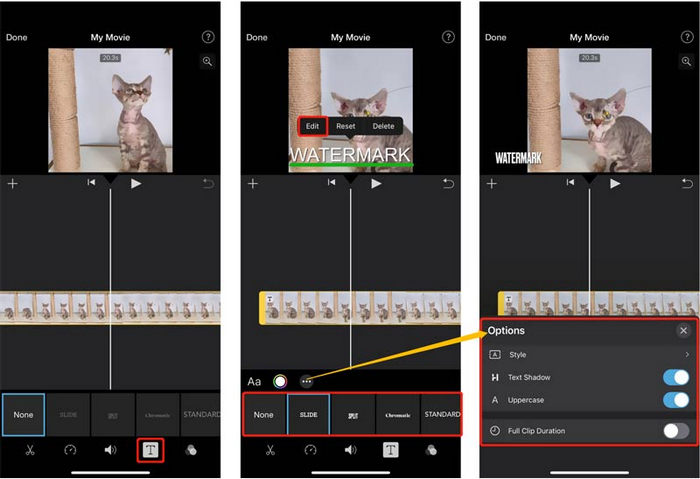Tap zoom magnifier in right screen
Image resolution: width=700 pixels, height=479 pixels.
pos(686,61)
